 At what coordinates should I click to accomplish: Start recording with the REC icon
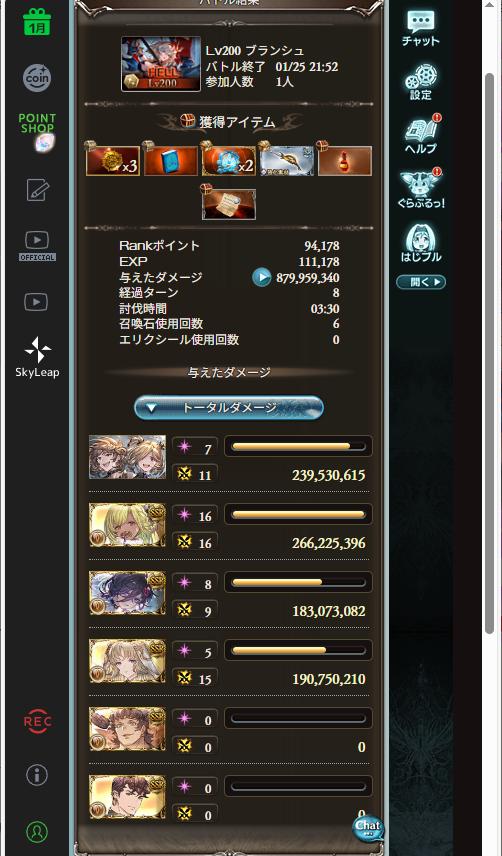(x=37, y=721)
